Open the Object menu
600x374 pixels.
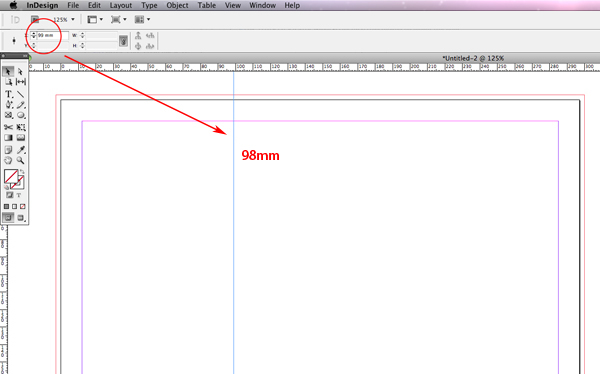pos(177,5)
